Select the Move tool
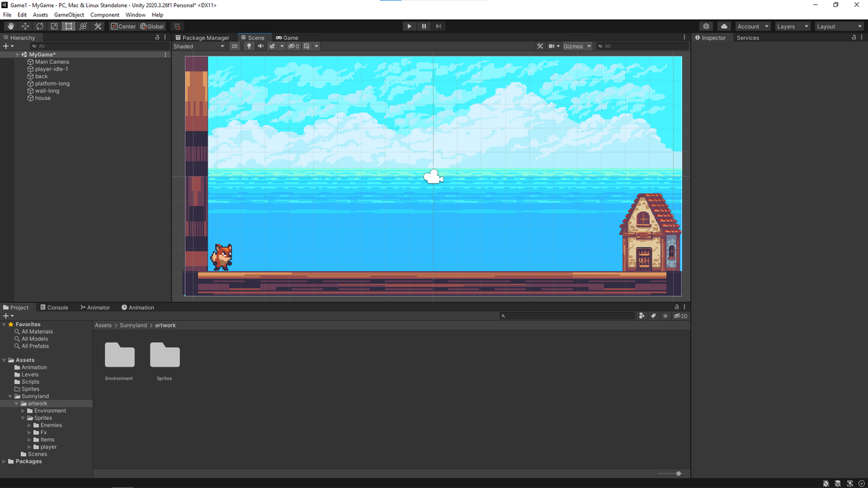 (x=25, y=26)
